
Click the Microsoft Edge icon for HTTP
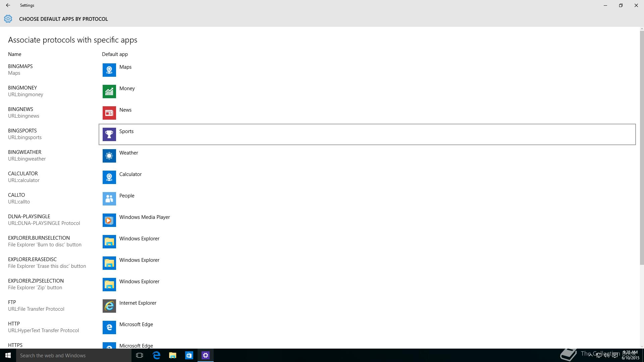pos(109,327)
